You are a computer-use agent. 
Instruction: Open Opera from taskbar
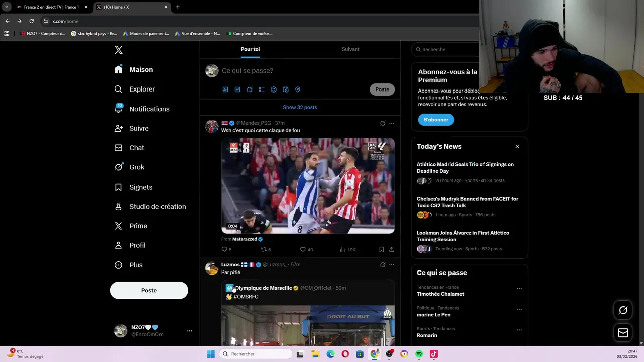pos(345,354)
